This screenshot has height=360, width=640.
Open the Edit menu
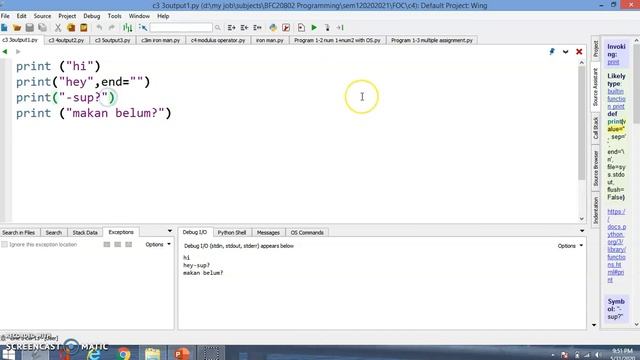[x=21, y=16]
